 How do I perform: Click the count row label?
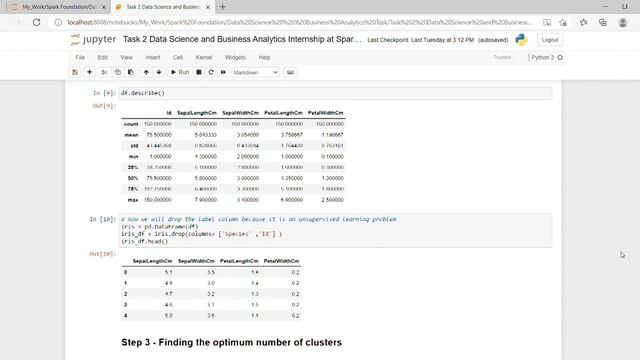[x=131, y=124]
